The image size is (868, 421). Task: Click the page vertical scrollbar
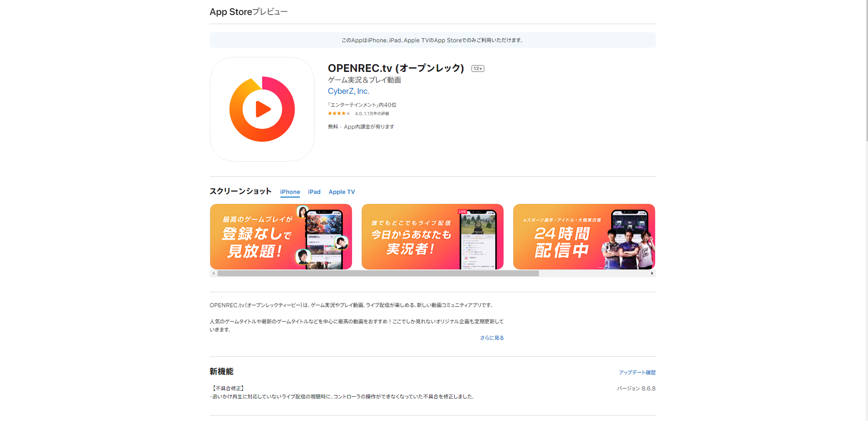pos(866,71)
